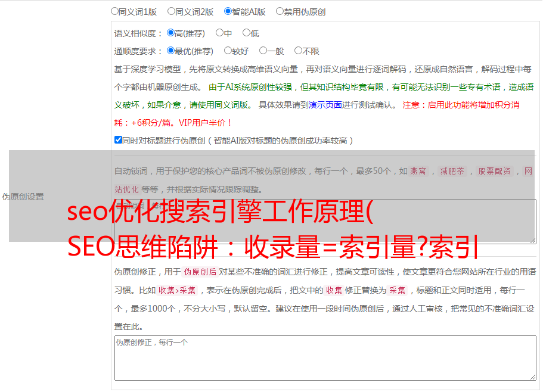Click the 股票配资 example keyword

tap(495, 171)
